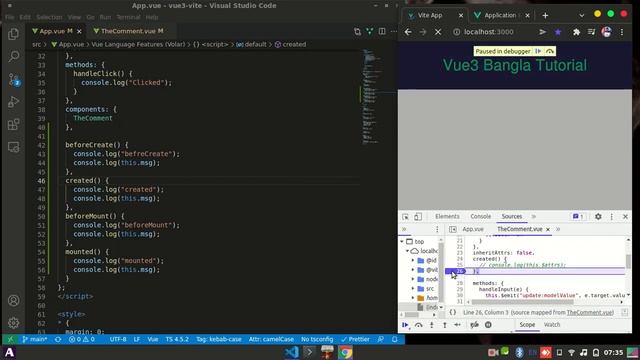Deactivate breakpoints in DevTools
The image size is (640, 360).
[x=474, y=325]
